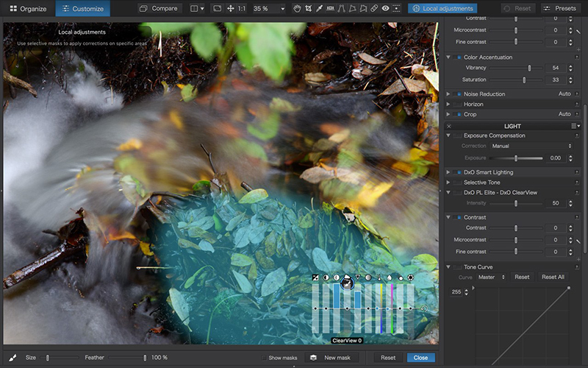Collapse the Color Accentuation section
This screenshot has height=368, width=588.
click(x=448, y=57)
